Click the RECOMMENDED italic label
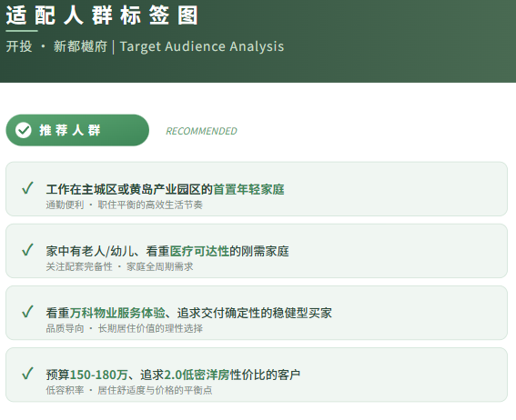Screen dimensions: 516x420 [201, 131]
